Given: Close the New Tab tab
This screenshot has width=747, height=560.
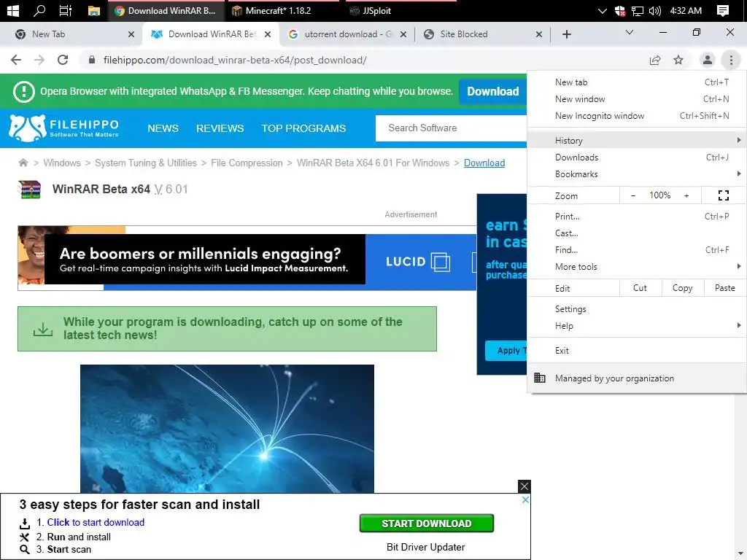Looking at the screenshot, I should coord(131,34).
